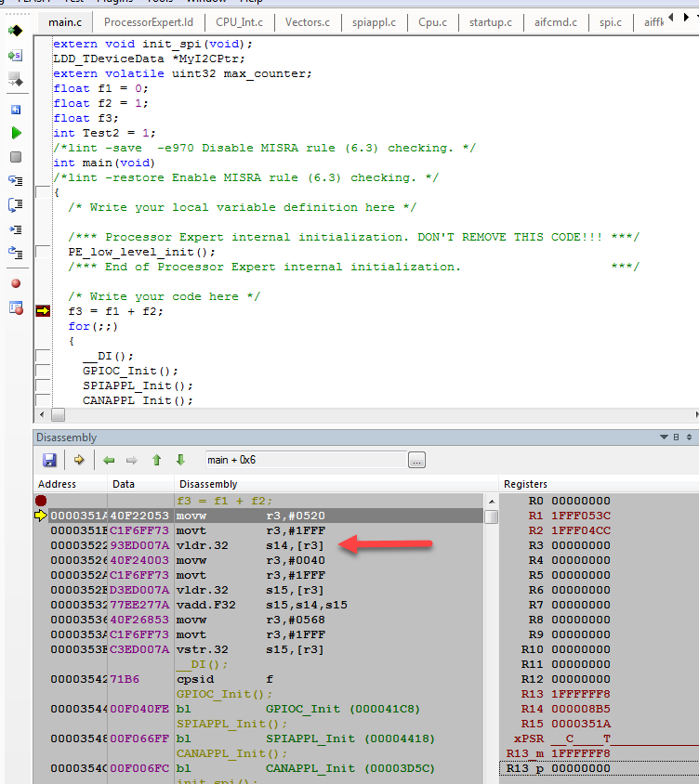Halt execution with the gray Stop square
699x784 pixels.
click(x=16, y=157)
